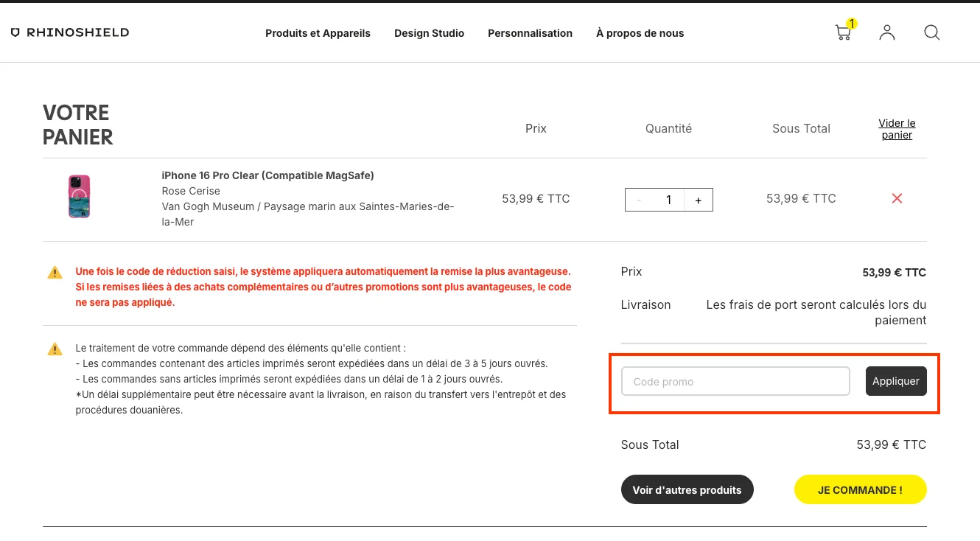This screenshot has width=980, height=541.
Task: Click the Quantité column header
Action: pyautogui.click(x=668, y=128)
